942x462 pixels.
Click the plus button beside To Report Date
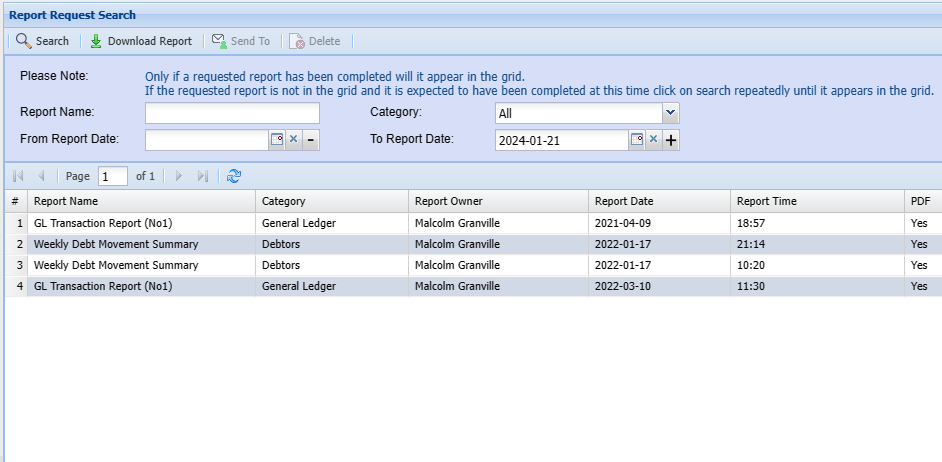671,141
